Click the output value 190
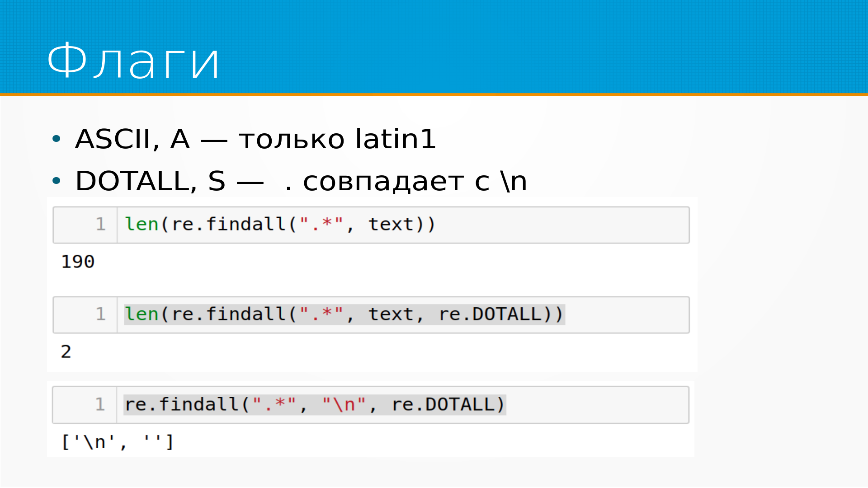This screenshot has height=488, width=868. [78, 262]
